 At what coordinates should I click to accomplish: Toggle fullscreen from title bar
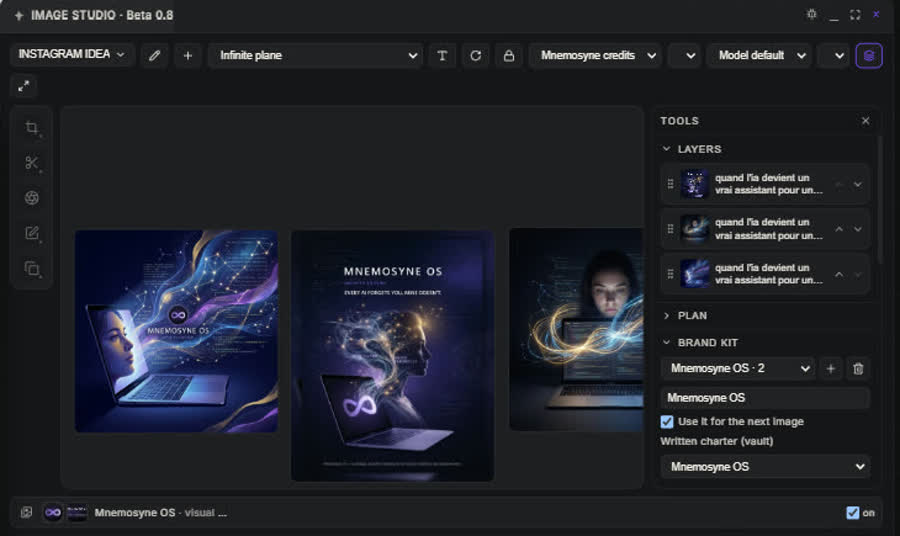click(855, 14)
